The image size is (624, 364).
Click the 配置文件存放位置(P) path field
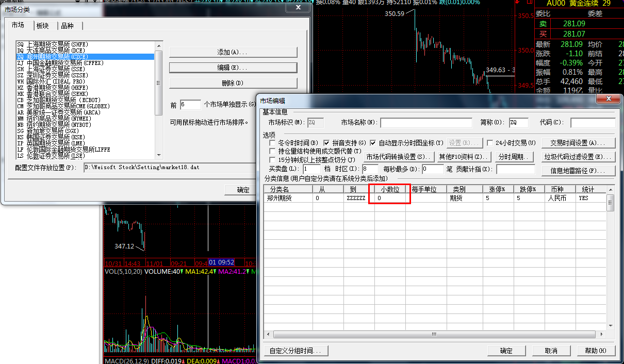(170, 168)
